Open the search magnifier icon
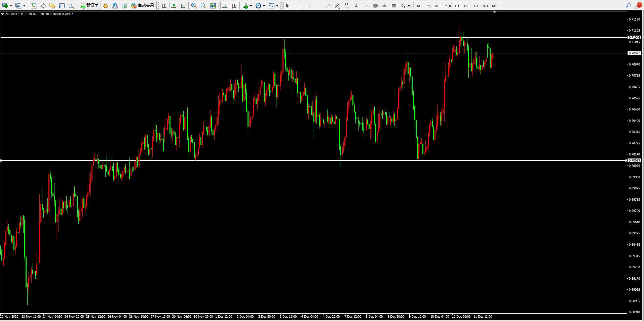This screenshot has height=321, width=644. click(x=628, y=6)
